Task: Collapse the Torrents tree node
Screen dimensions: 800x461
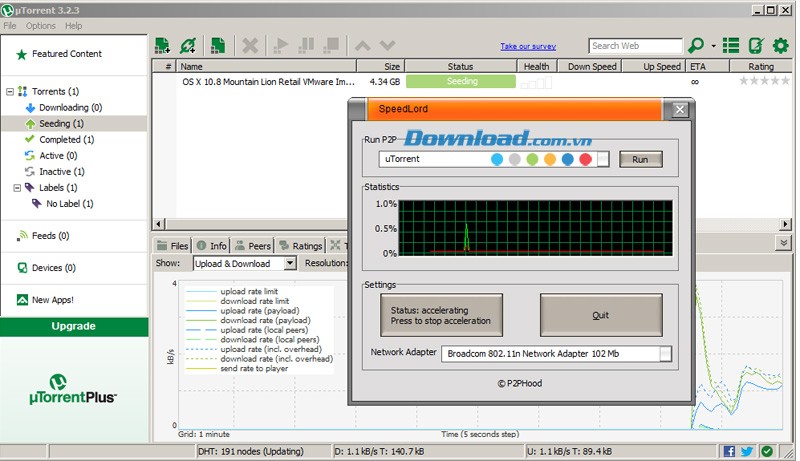Action: coord(10,92)
